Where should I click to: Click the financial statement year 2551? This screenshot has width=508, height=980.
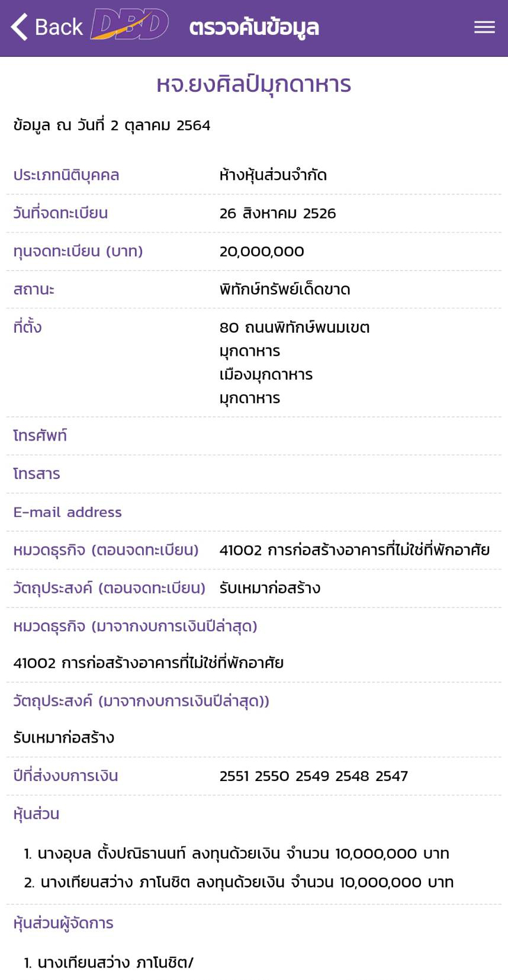tap(234, 776)
